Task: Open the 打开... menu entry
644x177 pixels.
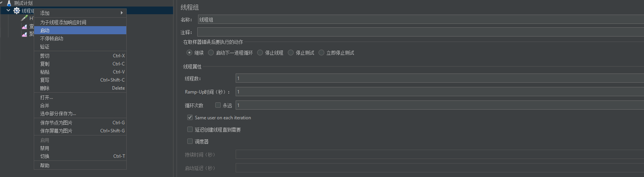Action: pyautogui.click(x=80, y=97)
